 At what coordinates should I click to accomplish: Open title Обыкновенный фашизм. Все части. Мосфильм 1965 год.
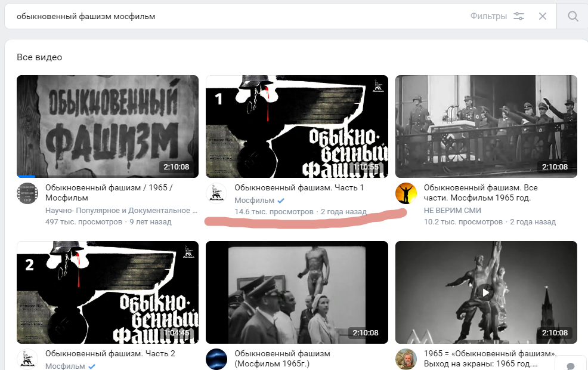click(x=481, y=193)
